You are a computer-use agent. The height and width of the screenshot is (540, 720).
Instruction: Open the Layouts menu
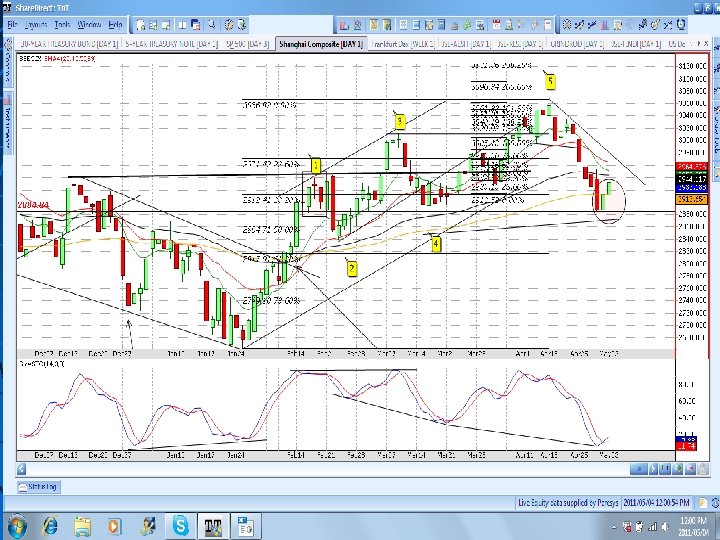tap(36, 25)
